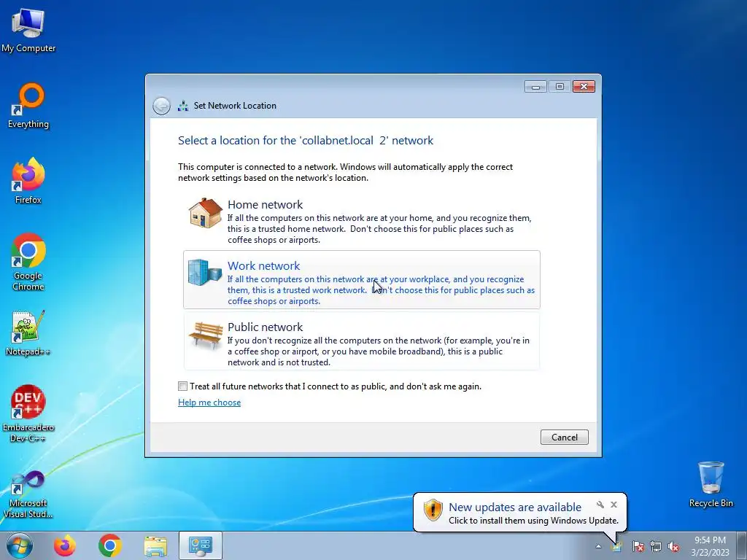Click the Windows Start orb
Viewport: 747px width, 560px height.
pos(20,545)
